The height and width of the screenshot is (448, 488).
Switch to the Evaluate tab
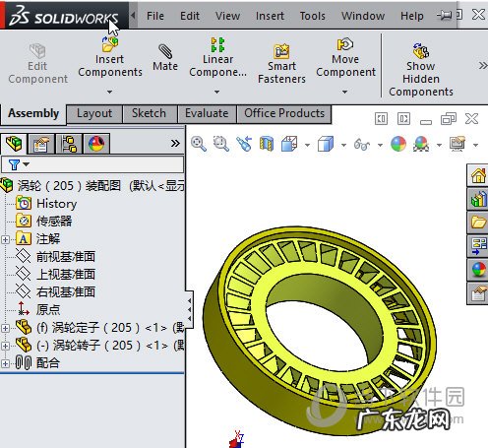(207, 113)
